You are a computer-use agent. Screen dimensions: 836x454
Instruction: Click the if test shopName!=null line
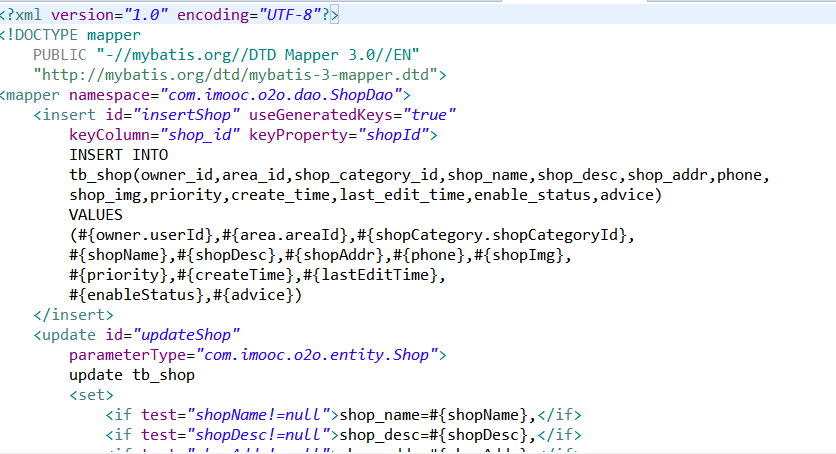(x=343, y=415)
